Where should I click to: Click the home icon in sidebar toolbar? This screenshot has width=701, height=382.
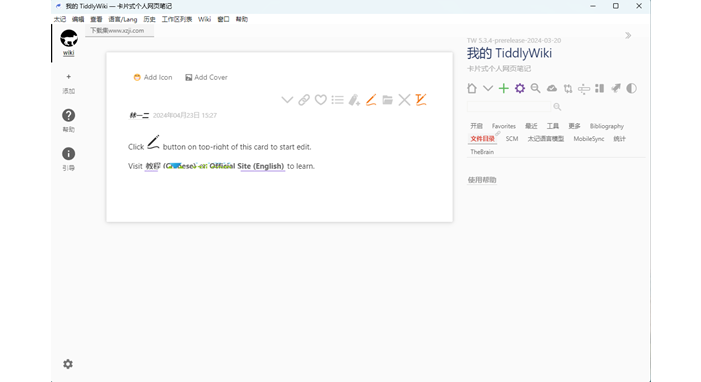472,88
